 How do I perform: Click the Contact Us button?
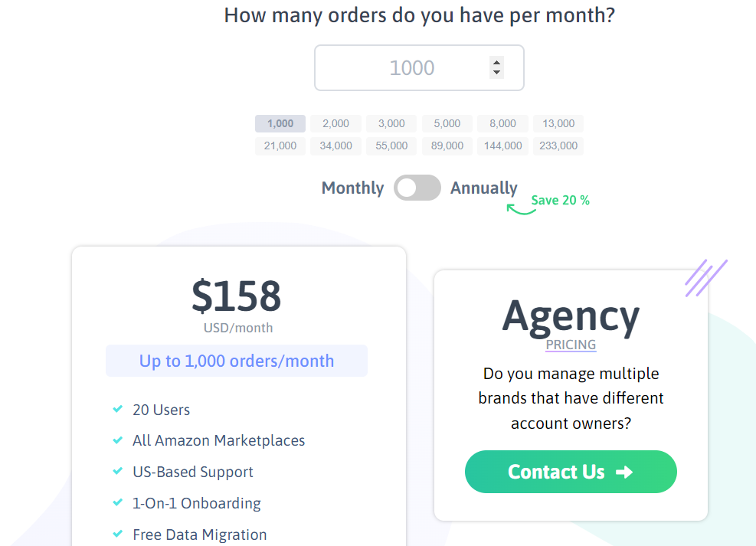(x=571, y=472)
